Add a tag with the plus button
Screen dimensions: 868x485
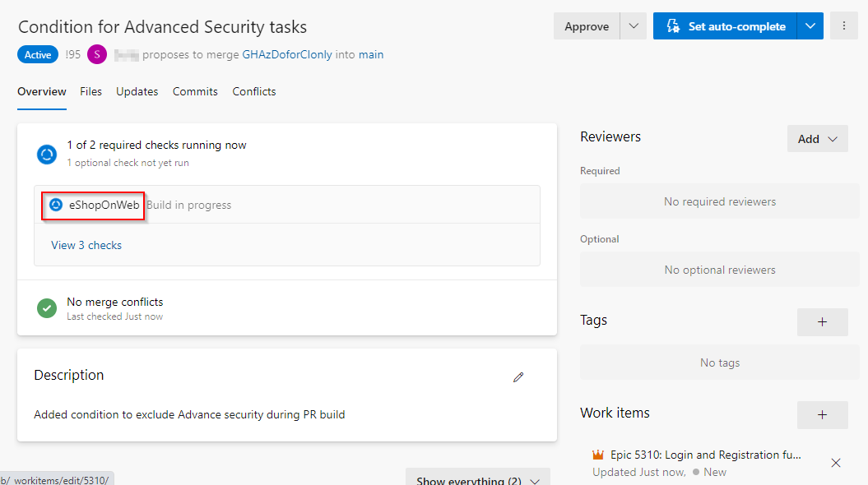(822, 322)
